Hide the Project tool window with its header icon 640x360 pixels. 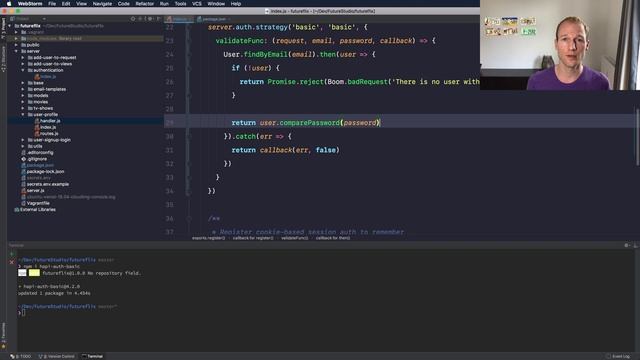(159, 19)
